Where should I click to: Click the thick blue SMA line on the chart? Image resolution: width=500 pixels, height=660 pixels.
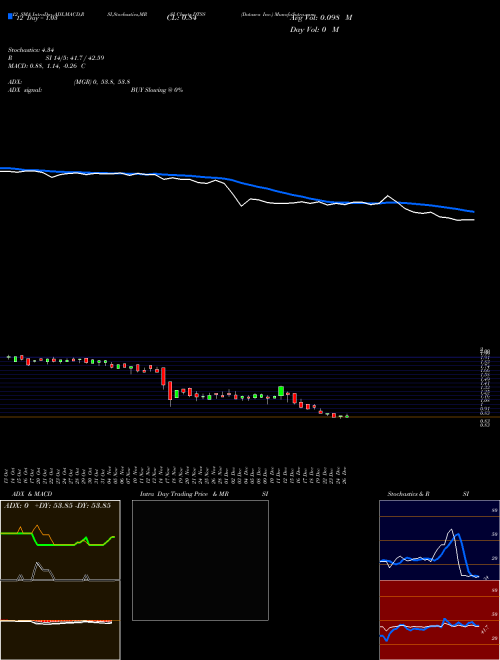269,188
